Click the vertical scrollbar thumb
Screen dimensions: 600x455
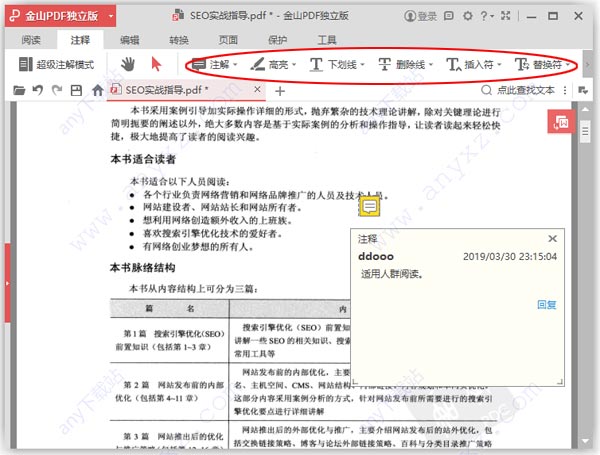(585, 131)
